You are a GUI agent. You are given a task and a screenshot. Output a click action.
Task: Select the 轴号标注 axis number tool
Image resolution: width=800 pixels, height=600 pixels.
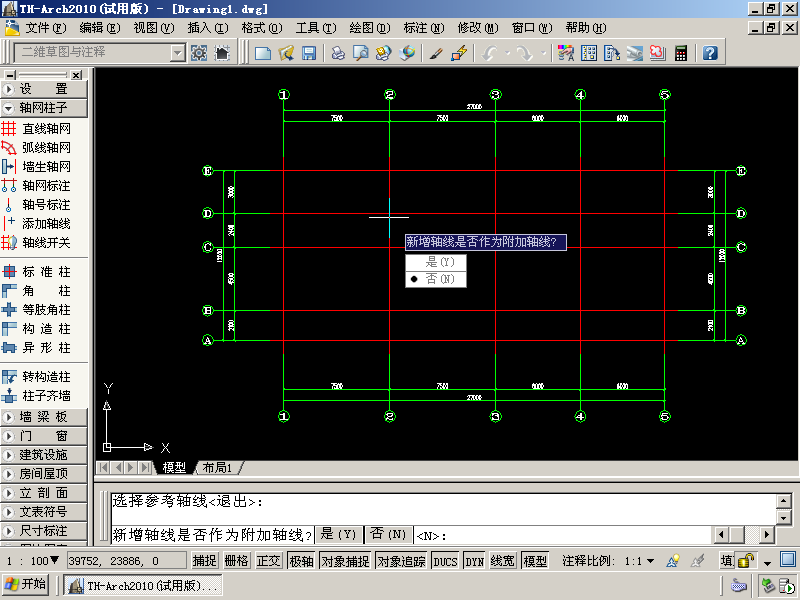tap(37, 205)
